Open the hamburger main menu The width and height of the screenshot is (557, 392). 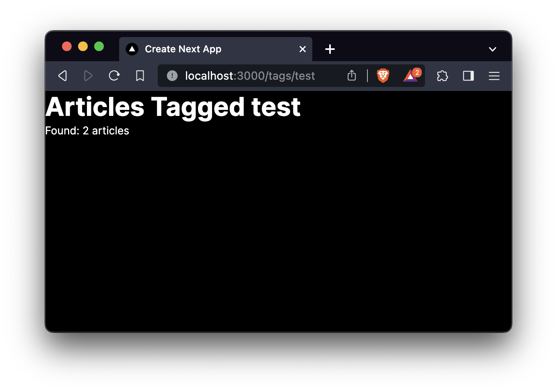(494, 76)
